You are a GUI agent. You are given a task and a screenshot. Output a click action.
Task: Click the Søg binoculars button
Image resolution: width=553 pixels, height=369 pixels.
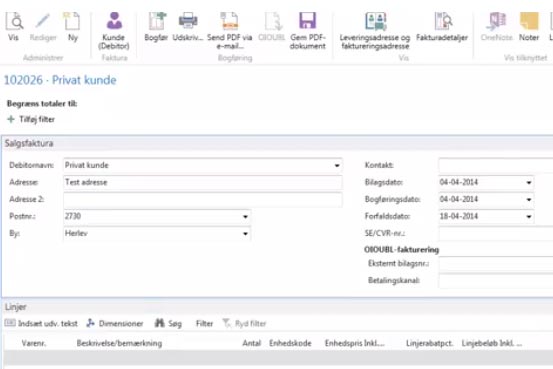(168, 323)
